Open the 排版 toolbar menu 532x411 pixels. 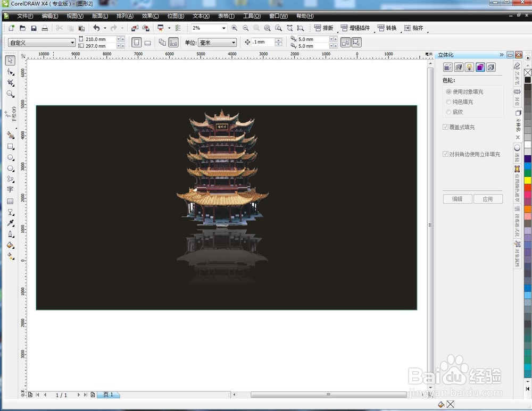pos(323,28)
